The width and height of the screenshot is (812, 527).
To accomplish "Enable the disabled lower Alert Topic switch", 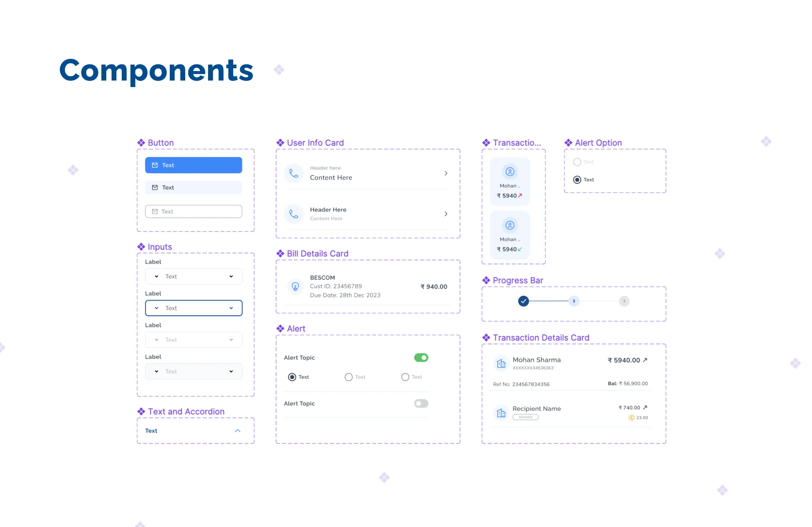I will click(421, 403).
